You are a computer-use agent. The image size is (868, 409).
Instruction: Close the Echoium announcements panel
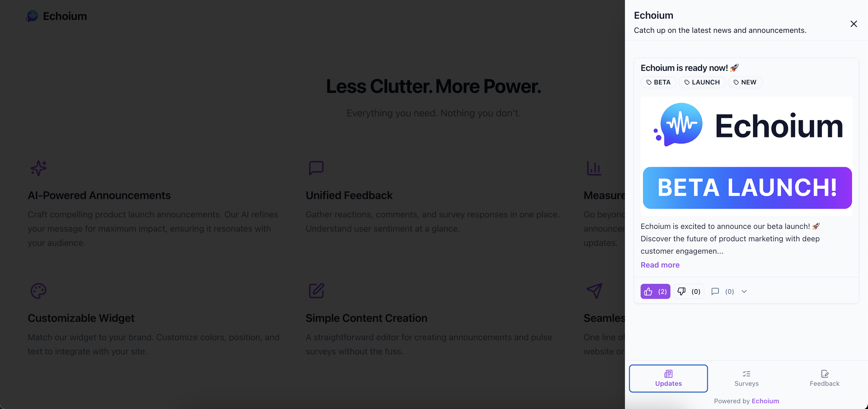[854, 24]
